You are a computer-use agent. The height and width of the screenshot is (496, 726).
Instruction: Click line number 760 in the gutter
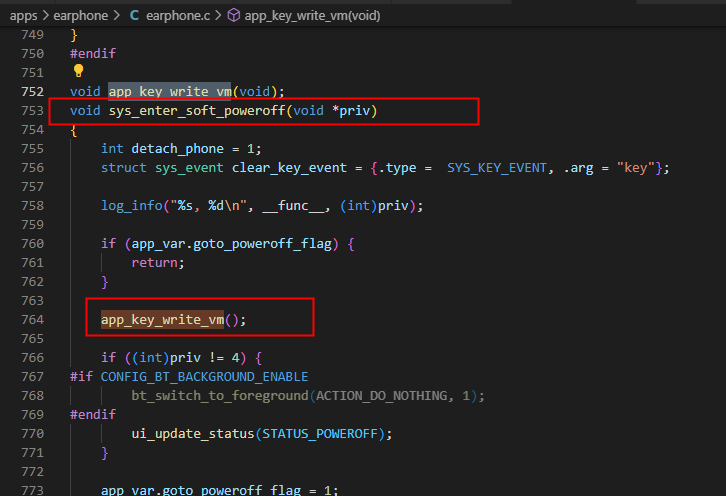click(32, 244)
